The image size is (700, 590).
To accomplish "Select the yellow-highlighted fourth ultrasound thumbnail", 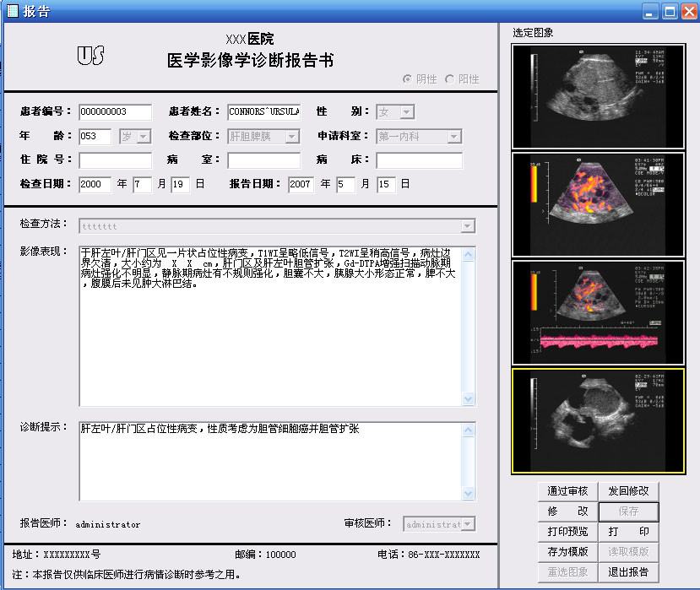I will tap(598, 421).
